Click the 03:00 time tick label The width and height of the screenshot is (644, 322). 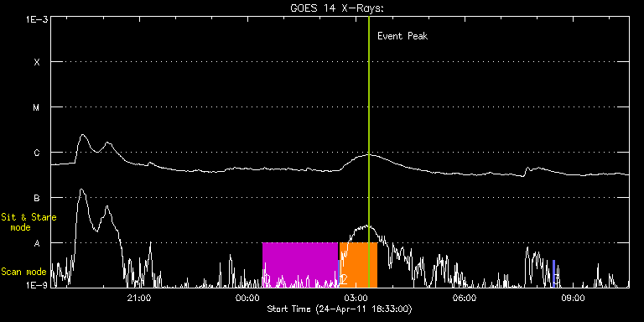pyautogui.click(x=356, y=298)
